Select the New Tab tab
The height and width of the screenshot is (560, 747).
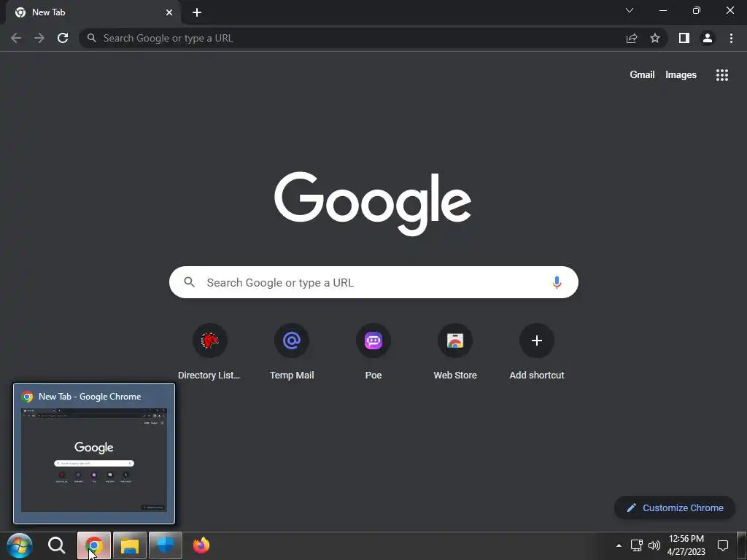point(93,12)
